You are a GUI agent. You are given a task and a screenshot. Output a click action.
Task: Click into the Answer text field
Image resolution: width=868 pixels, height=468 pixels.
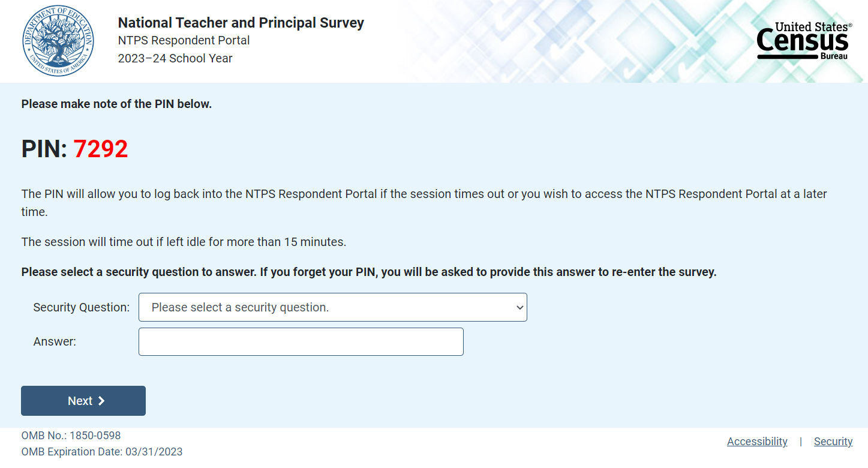coord(301,341)
